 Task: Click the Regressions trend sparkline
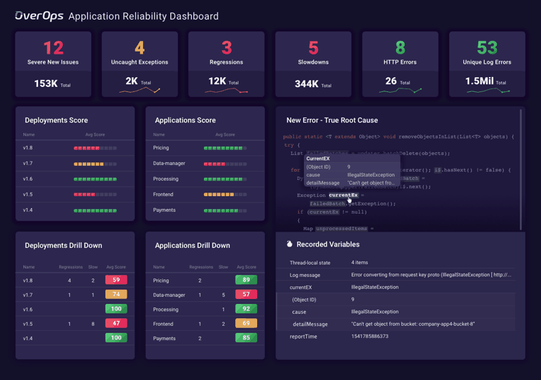pyautogui.click(x=226, y=91)
